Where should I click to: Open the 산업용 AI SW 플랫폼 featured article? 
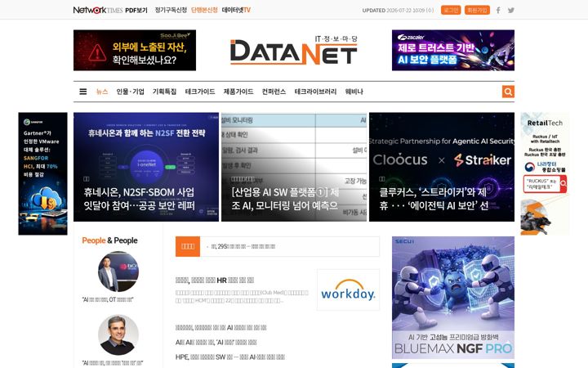(x=294, y=167)
